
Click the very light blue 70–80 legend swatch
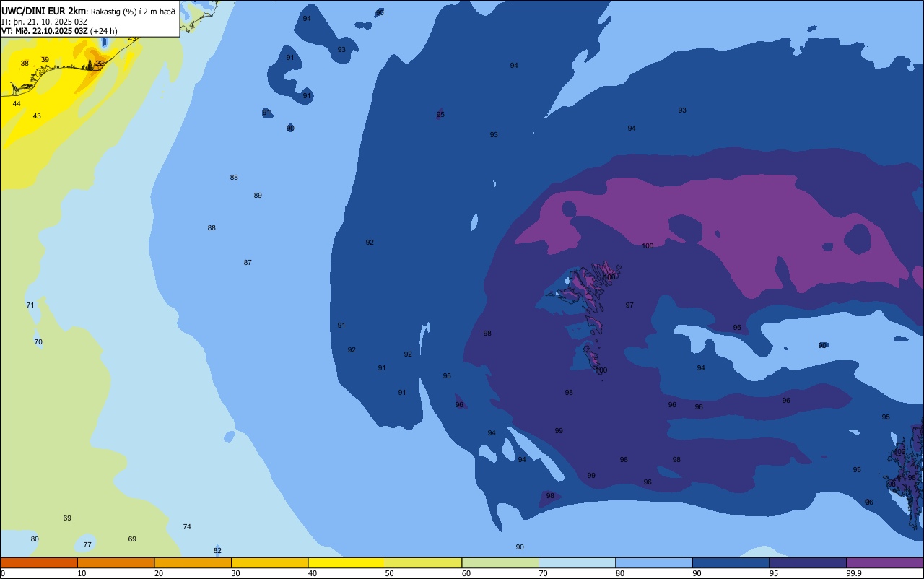577,562
